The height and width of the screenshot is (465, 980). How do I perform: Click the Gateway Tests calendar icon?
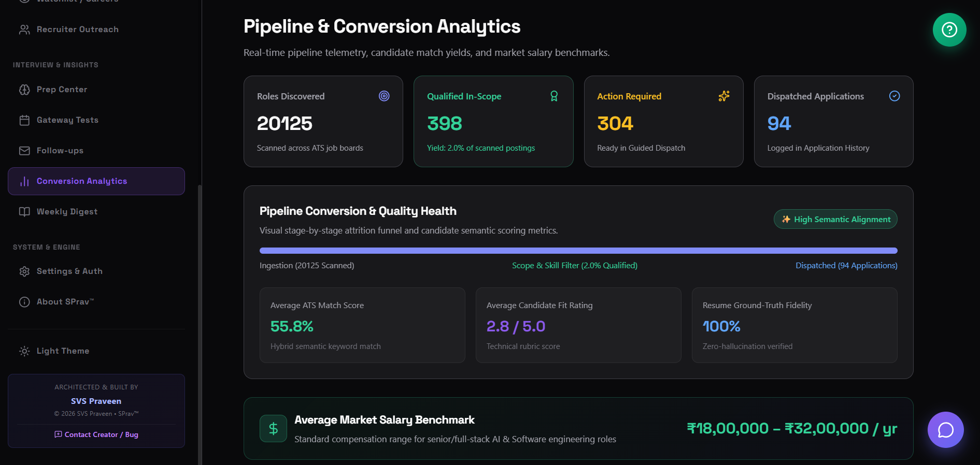[x=24, y=120]
